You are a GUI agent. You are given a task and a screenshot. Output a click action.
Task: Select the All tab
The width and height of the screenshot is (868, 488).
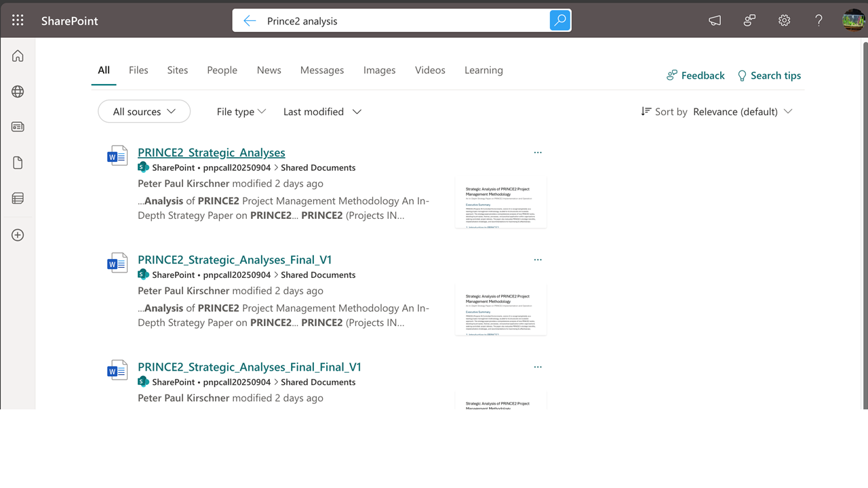pos(104,70)
